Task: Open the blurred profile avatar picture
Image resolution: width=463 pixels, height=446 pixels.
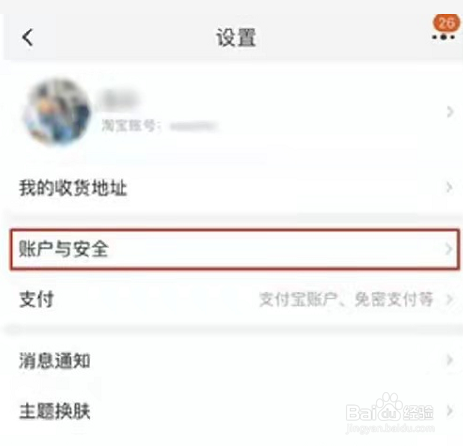Action: pos(57,111)
